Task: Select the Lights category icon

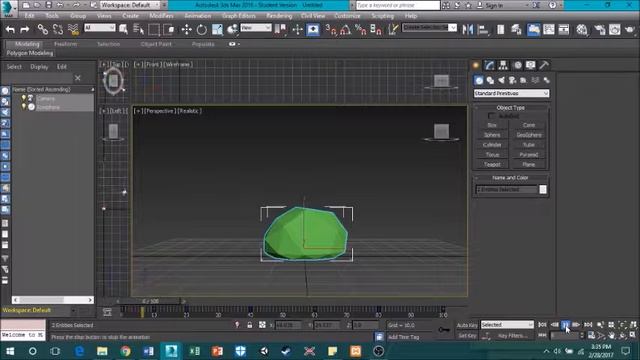Action: (501, 80)
